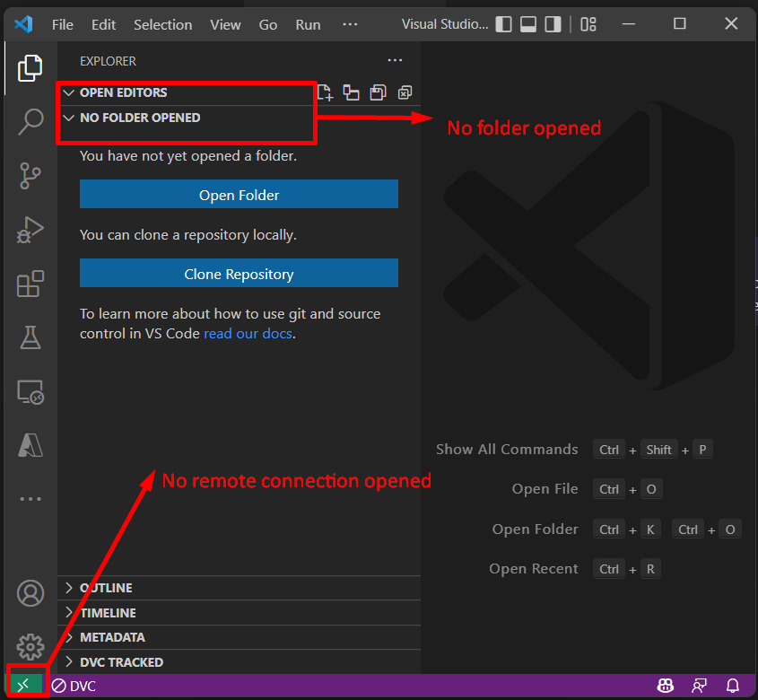Close all editors with the Close All icon

click(405, 92)
